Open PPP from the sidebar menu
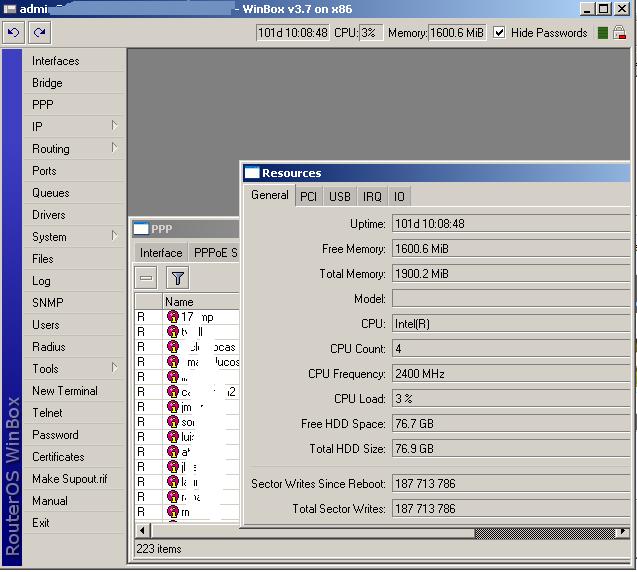 [x=43, y=105]
